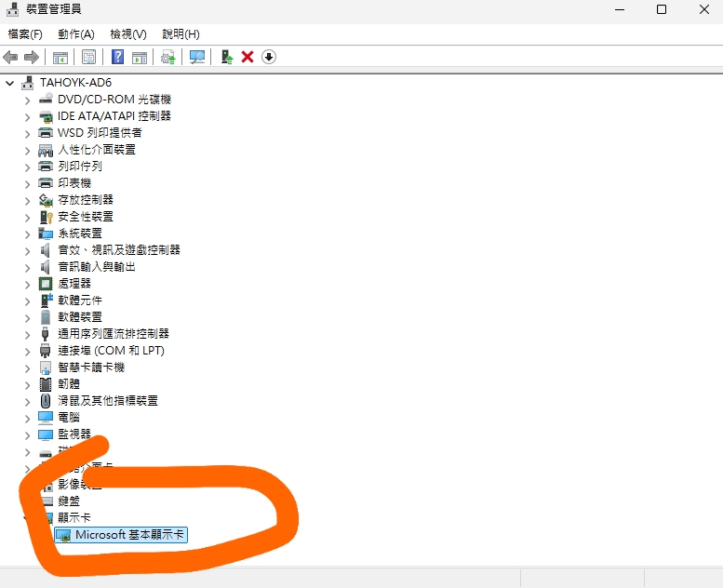
Task: Expand the 處理器 category arrow
Action: pyautogui.click(x=28, y=284)
